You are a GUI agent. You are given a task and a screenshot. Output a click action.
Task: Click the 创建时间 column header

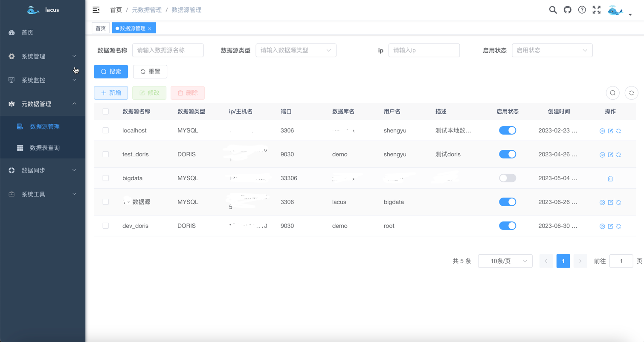tap(559, 112)
